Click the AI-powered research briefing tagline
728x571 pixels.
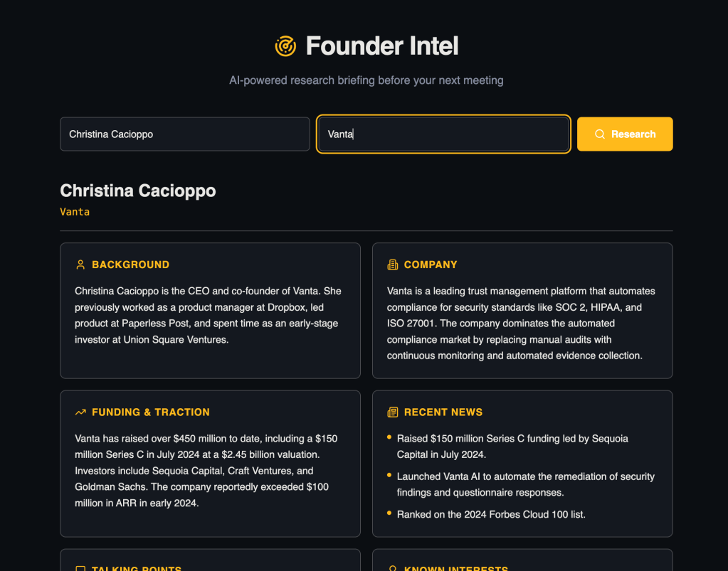(366, 80)
